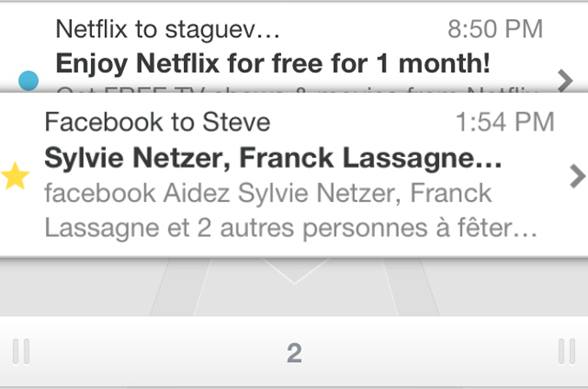Toggle the blue unread dot on Netflix email
Image resolution: width=588 pixels, height=389 pixels.
[x=29, y=81]
